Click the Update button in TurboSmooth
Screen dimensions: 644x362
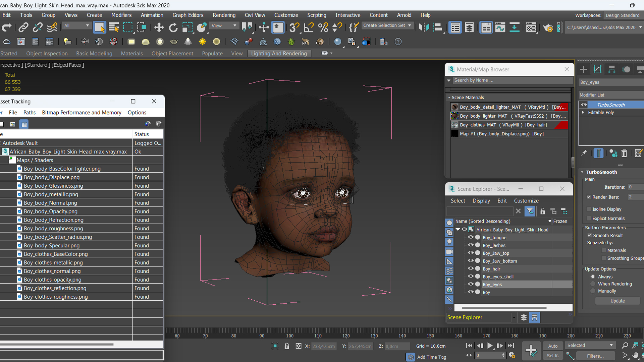click(x=618, y=301)
